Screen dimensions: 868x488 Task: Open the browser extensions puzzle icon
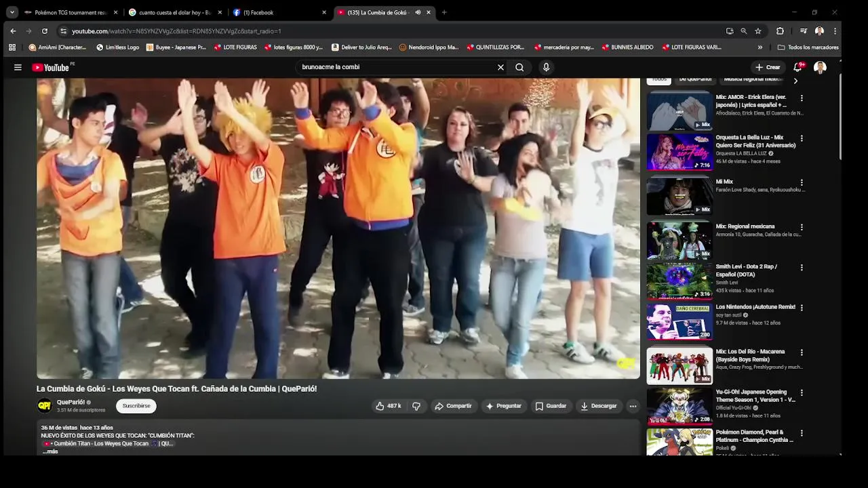[780, 31]
